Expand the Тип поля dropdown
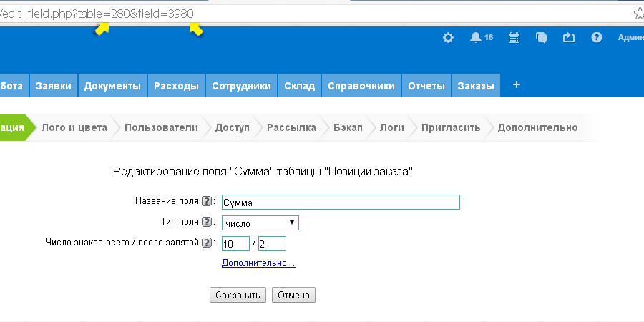644x322 pixels. point(260,223)
